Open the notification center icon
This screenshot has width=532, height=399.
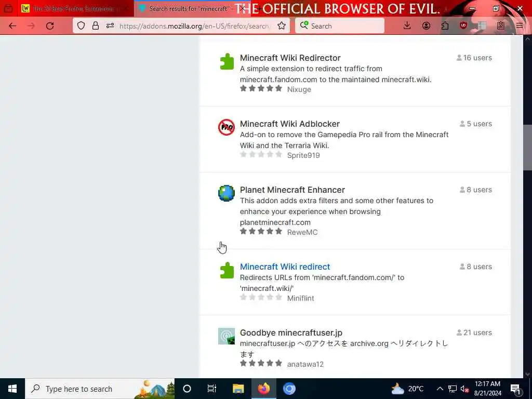(515, 389)
